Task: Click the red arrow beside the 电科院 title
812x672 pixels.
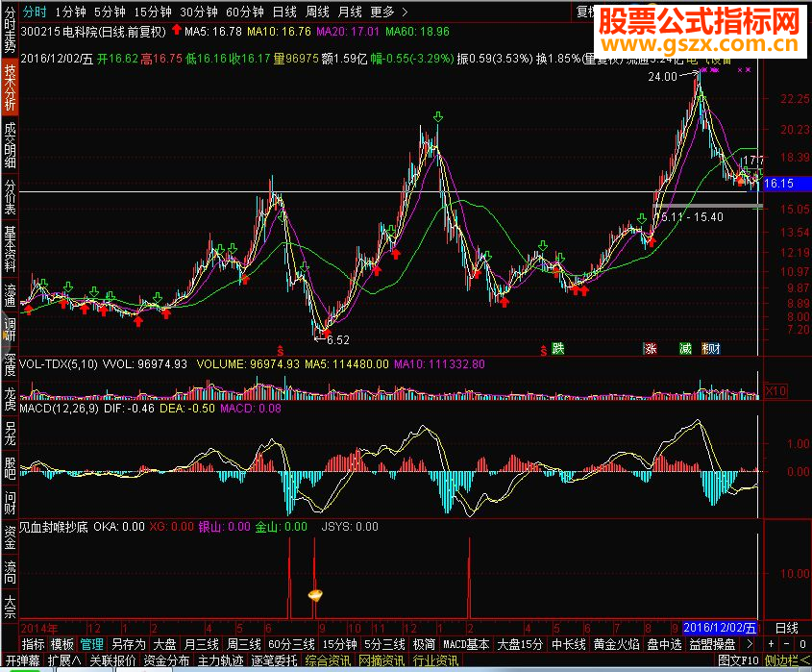Action: (177, 30)
